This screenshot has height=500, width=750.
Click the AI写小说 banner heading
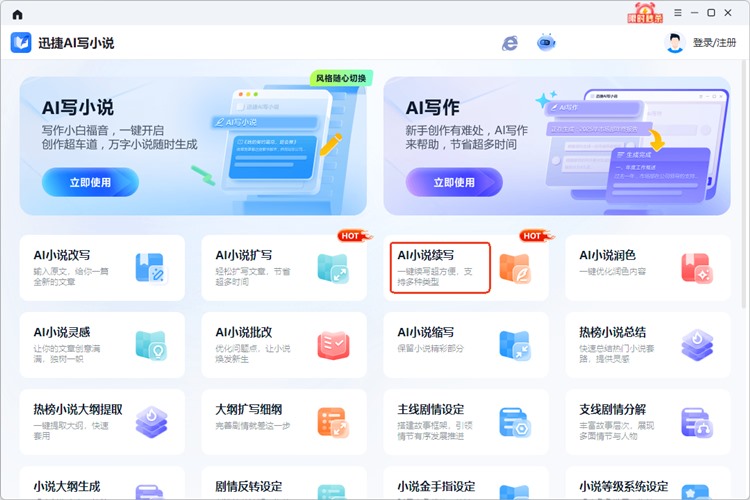(x=78, y=108)
